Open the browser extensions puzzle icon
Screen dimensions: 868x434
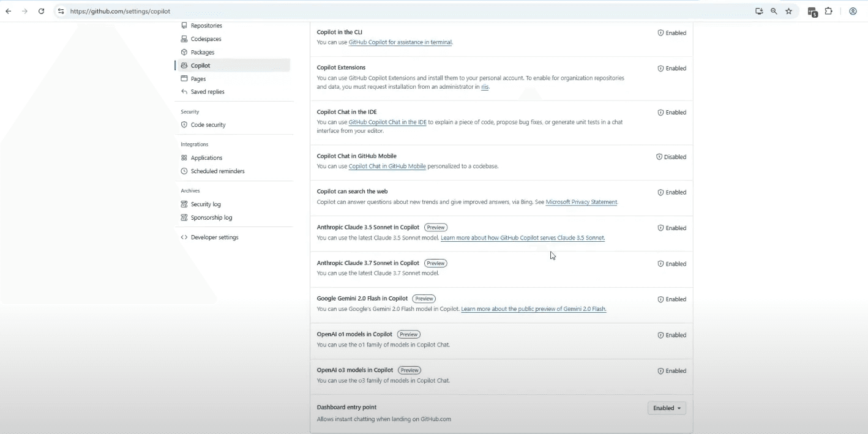pyautogui.click(x=828, y=11)
